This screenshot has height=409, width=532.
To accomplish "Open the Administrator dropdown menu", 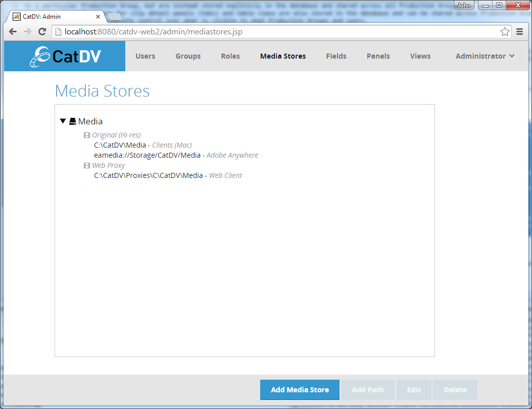I will 485,56.
